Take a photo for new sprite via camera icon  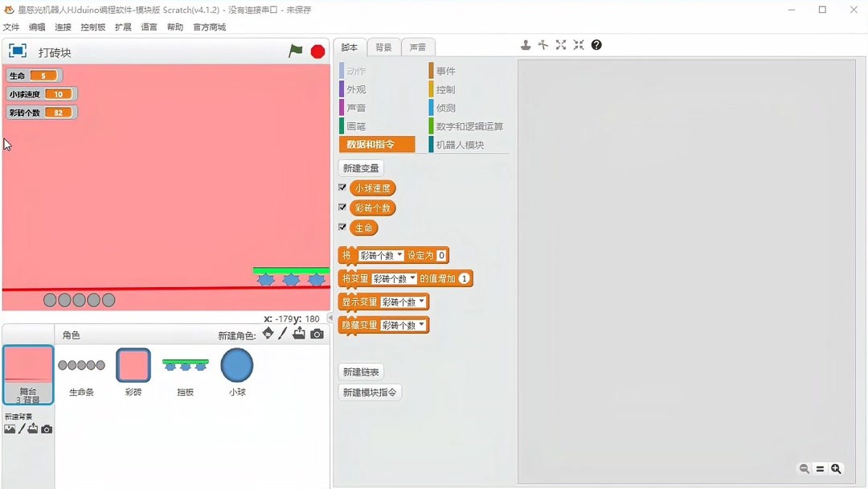[x=315, y=333]
